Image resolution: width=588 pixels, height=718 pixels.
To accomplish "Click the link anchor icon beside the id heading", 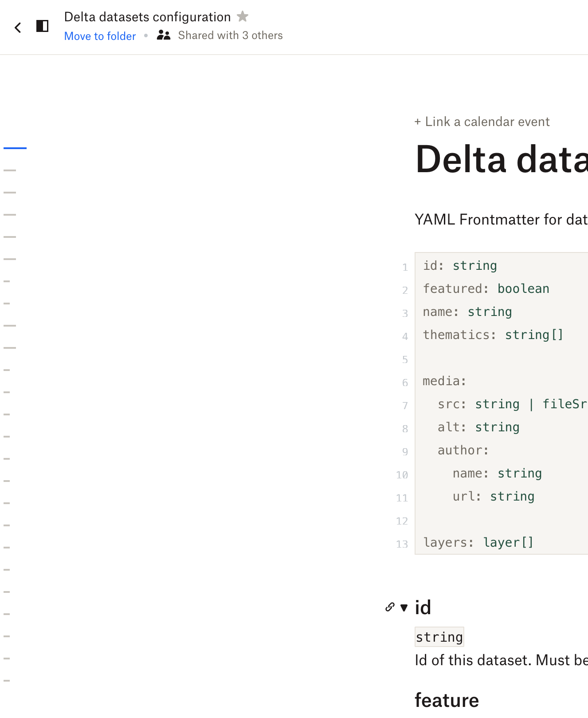I will (x=390, y=607).
